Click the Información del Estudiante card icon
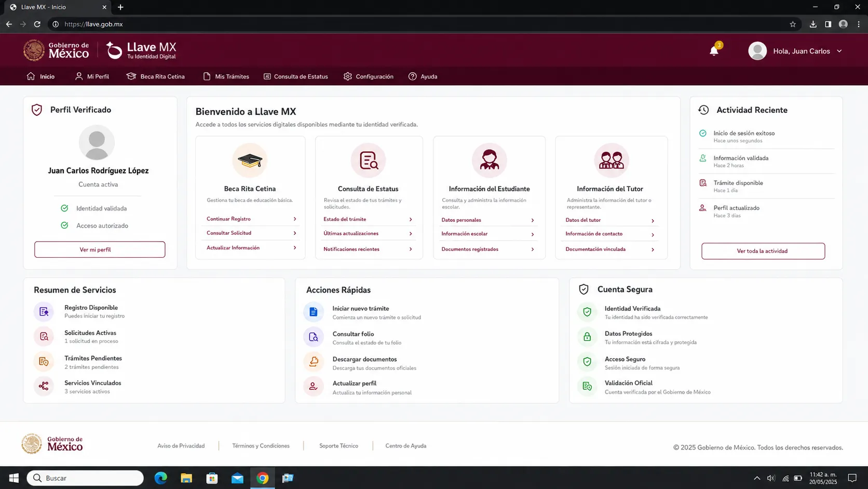Image resolution: width=868 pixels, height=489 pixels. (489, 161)
